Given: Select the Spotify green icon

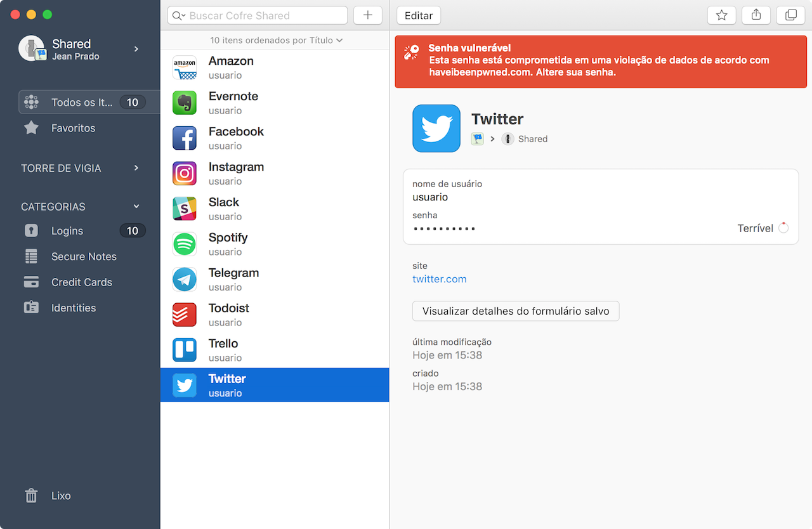Looking at the screenshot, I should [x=185, y=244].
